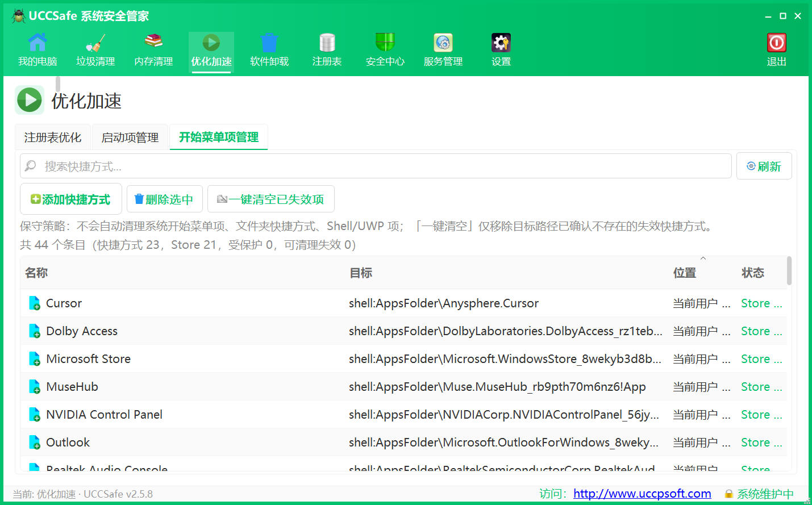Image resolution: width=812 pixels, height=505 pixels.
Task: Click the 删除选中 button
Action: pos(164,199)
